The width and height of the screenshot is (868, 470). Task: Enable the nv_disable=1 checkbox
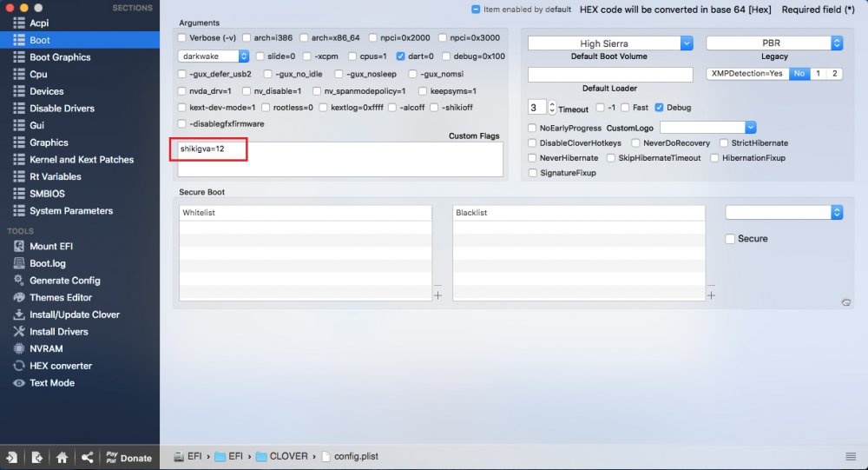coord(247,91)
